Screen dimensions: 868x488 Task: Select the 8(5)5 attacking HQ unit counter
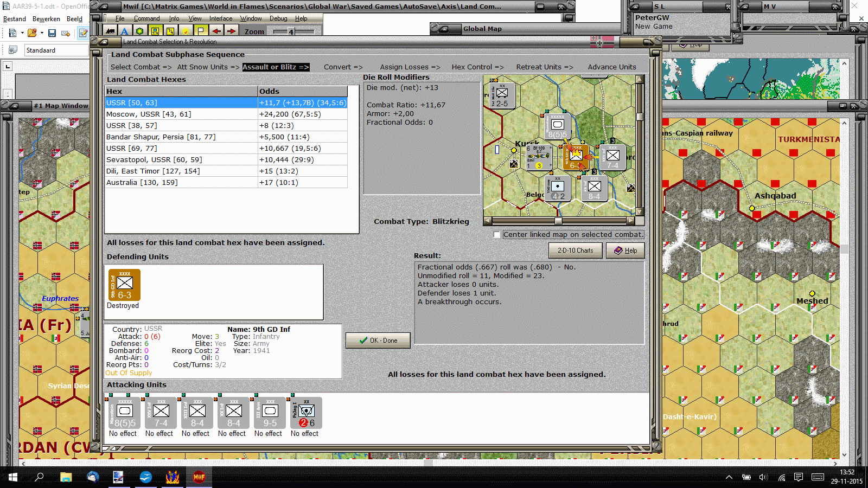[x=125, y=413]
